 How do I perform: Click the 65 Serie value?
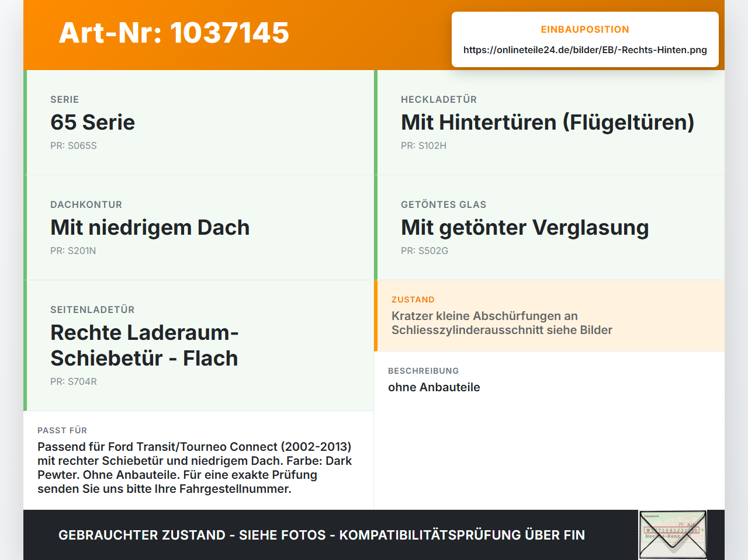coord(92,122)
